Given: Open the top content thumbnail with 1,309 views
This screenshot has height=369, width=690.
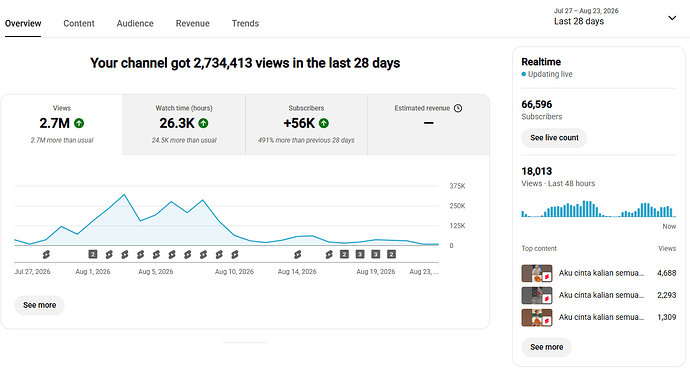Looking at the screenshot, I should 537,317.
